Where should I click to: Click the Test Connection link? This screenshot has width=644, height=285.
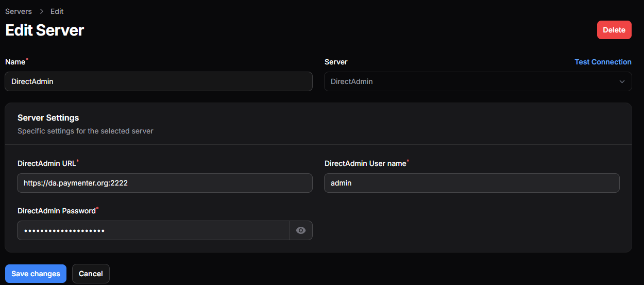603,62
